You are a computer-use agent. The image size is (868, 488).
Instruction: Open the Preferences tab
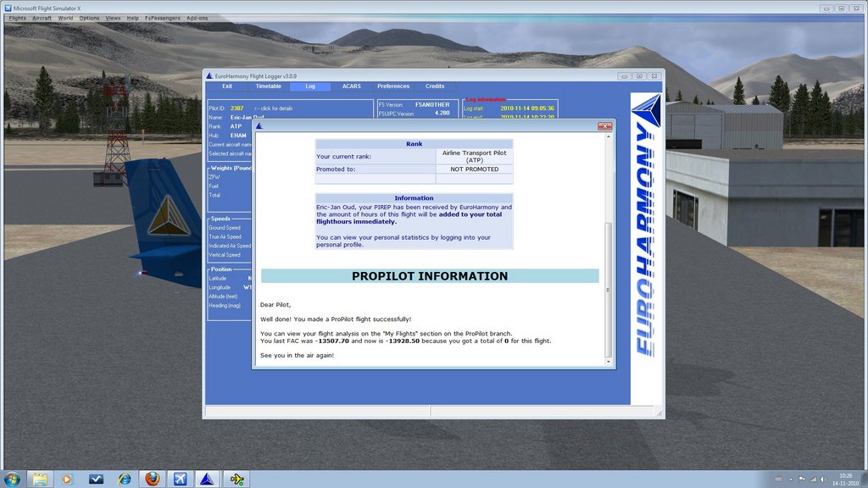[393, 86]
